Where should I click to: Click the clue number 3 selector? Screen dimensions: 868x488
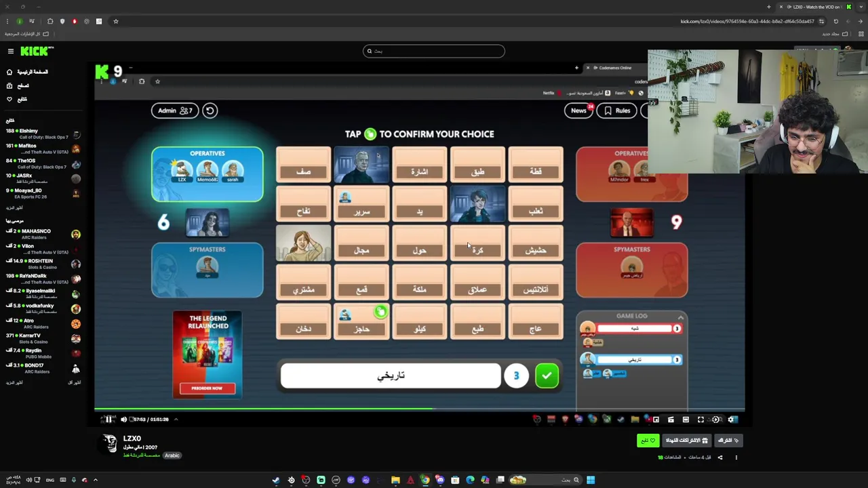click(x=516, y=375)
